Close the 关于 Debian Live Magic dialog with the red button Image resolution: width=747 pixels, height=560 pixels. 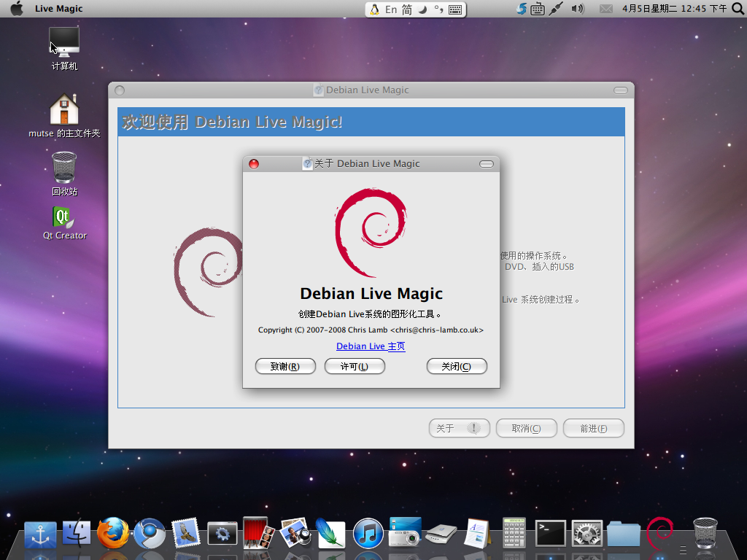point(254,164)
